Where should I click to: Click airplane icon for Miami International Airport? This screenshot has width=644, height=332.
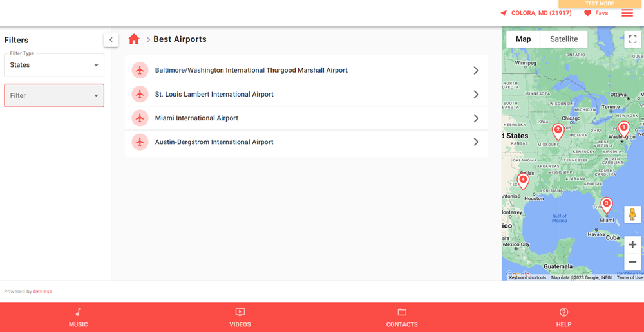(x=140, y=118)
